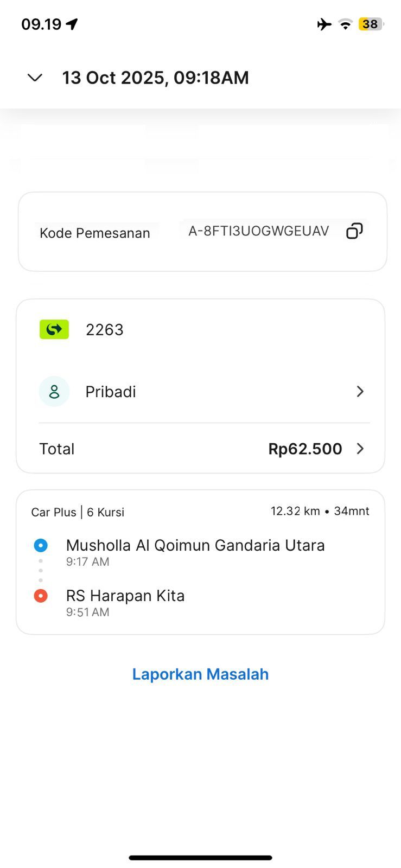Tap the 13 Oct 2025 trip date header
The height and width of the screenshot is (868, 401).
pyautogui.click(x=155, y=78)
